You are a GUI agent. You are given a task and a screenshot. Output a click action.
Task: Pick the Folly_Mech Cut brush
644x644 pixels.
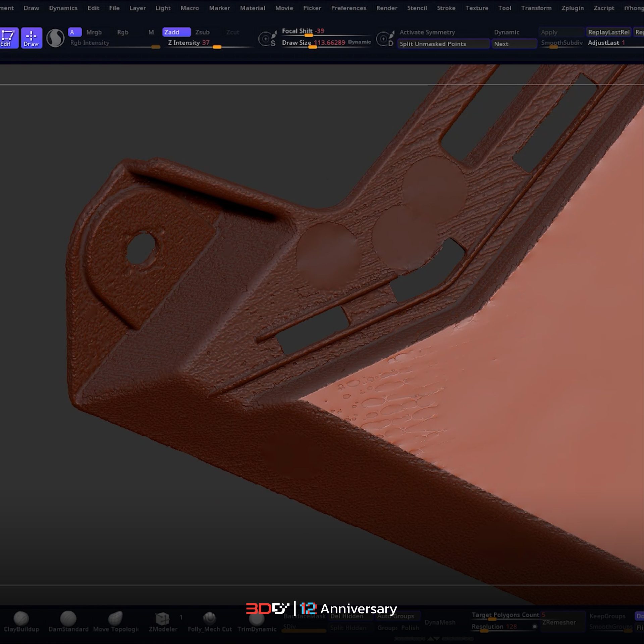pos(210,619)
